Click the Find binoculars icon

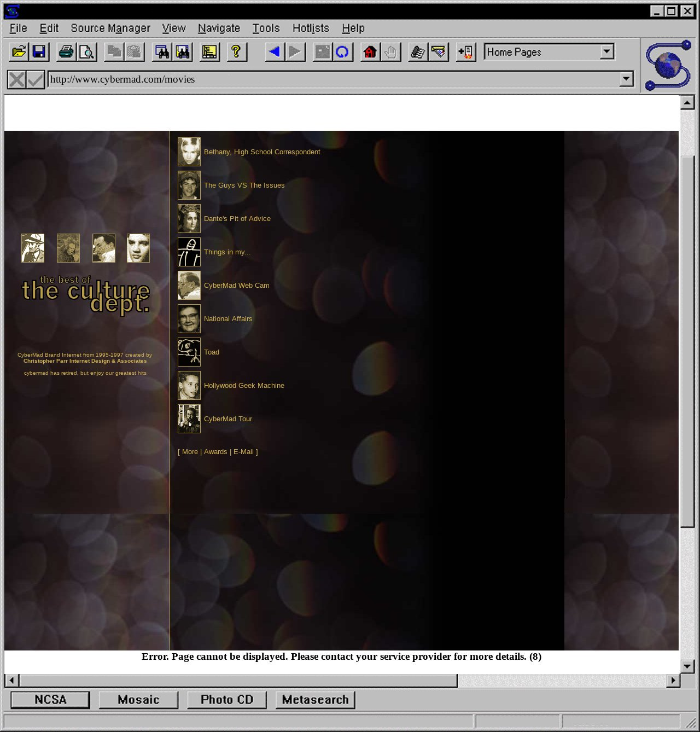click(162, 52)
